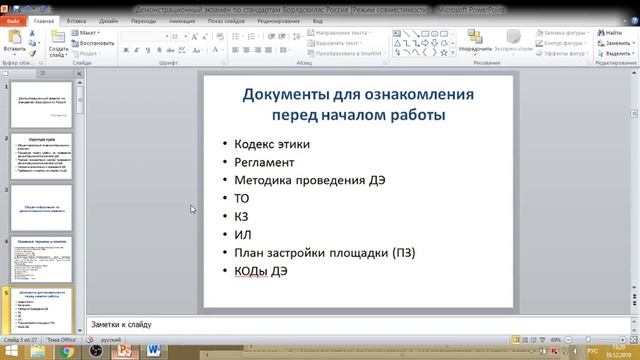Click the Shape Outline (Контур фигуры) button
Screen dimensions: 640x360
pos(562,43)
